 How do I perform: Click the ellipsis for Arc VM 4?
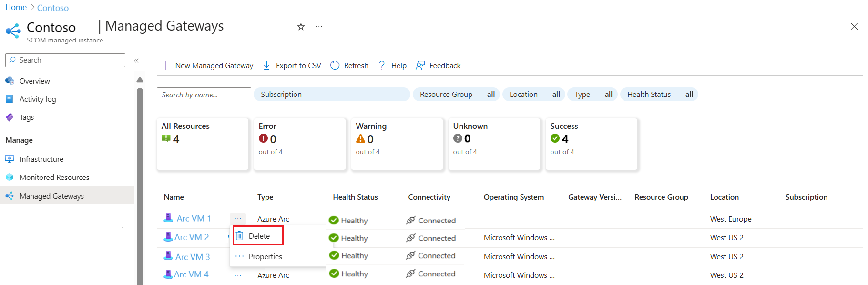(x=238, y=275)
